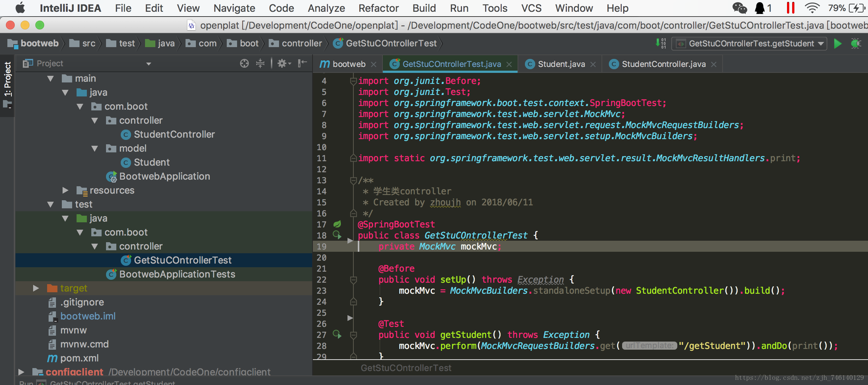
Task: Close the GetStuCOntrollerTest.java tab
Action: (x=509, y=64)
